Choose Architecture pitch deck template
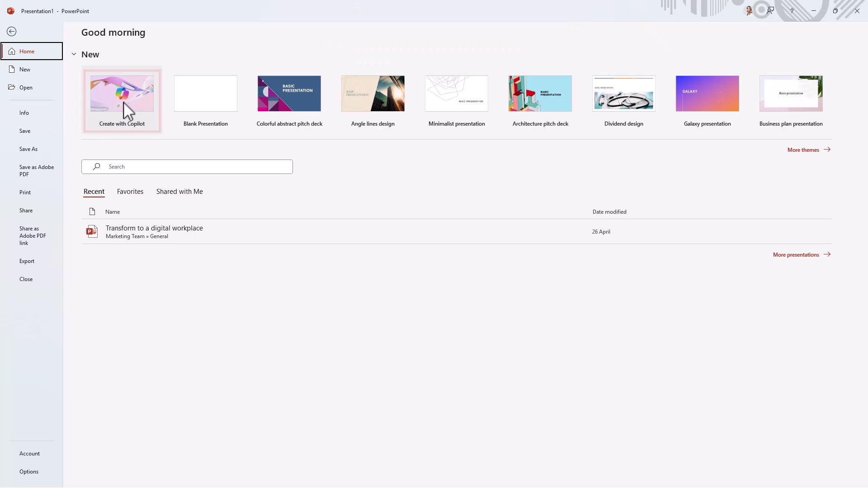 (x=540, y=94)
